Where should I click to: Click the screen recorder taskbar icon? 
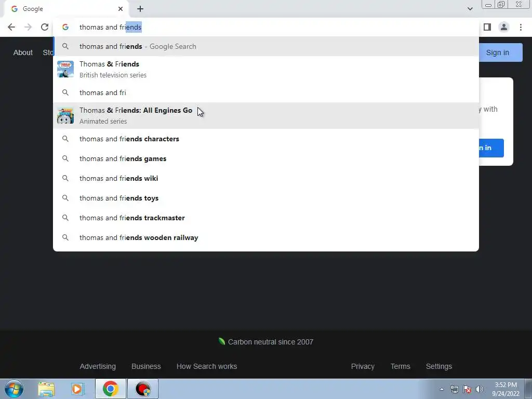point(143,389)
